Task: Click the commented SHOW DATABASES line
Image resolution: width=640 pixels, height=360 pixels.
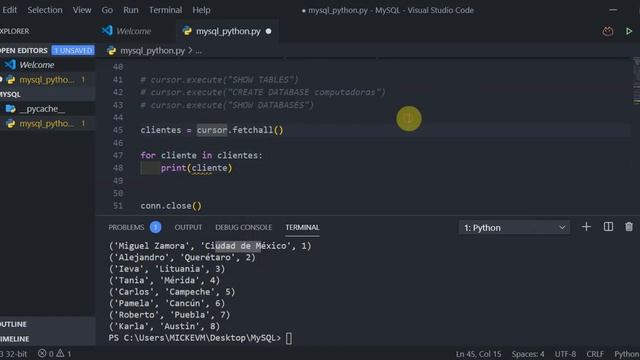Action: click(x=227, y=105)
